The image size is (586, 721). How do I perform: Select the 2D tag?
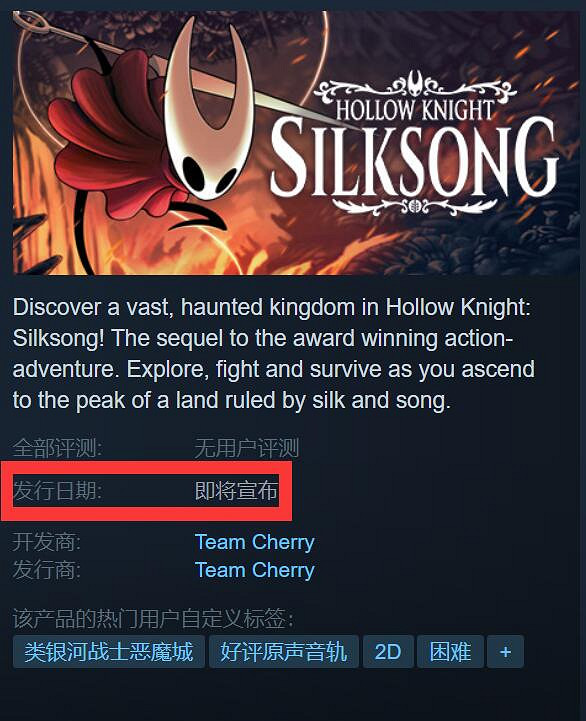pos(388,652)
